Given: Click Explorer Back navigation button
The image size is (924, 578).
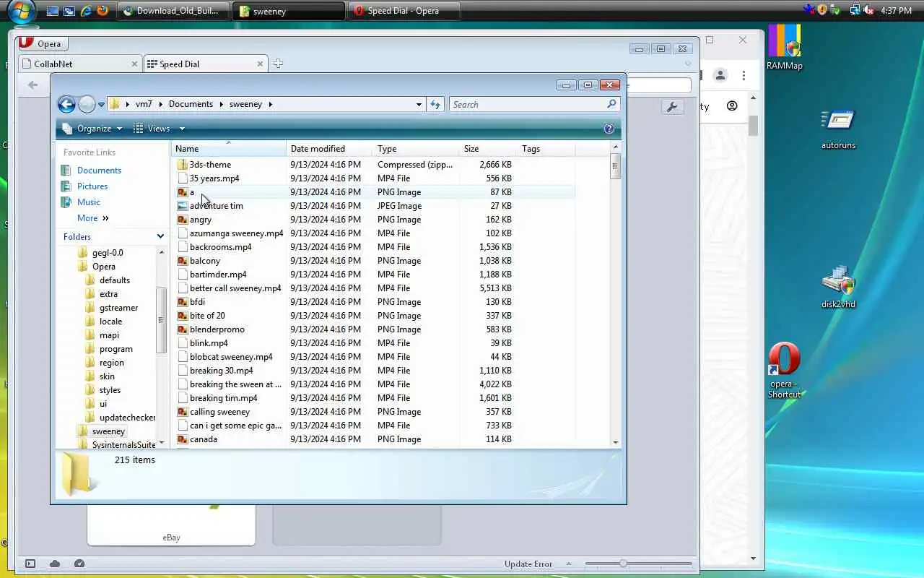Looking at the screenshot, I should pyautogui.click(x=66, y=104).
